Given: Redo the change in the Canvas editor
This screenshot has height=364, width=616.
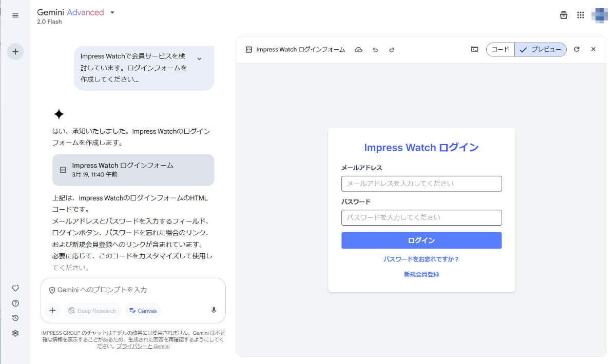Looking at the screenshot, I should tap(392, 49).
